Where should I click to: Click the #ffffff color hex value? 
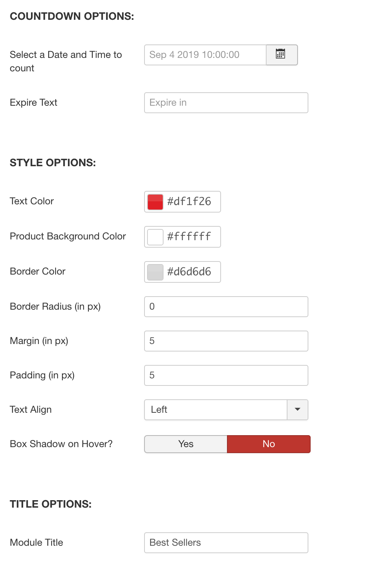(x=189, y=236)
